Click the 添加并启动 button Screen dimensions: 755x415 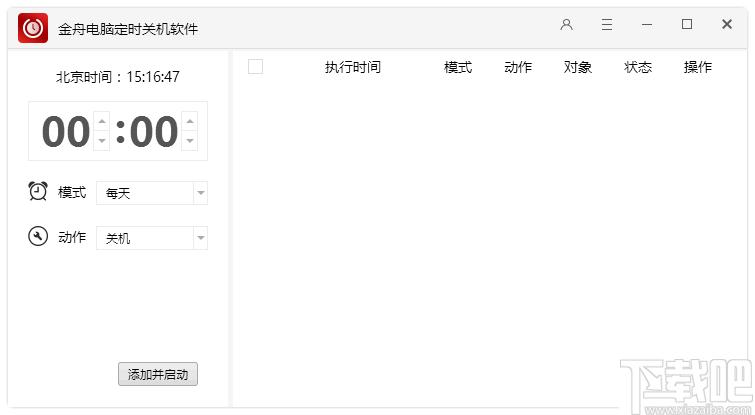coord(158,374)
